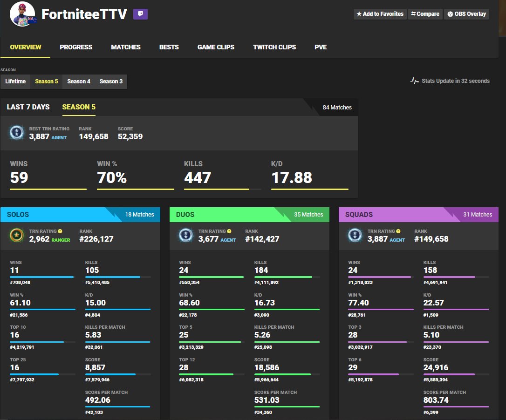Click the Solos panel header
506x420 pixels.
coord(80,215)
